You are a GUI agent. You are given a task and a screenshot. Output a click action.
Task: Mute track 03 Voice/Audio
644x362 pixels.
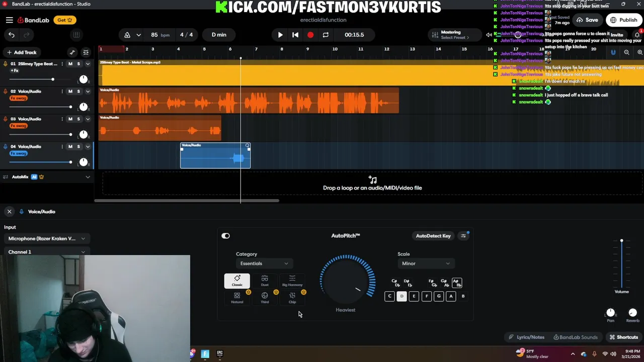coord(70,119)
